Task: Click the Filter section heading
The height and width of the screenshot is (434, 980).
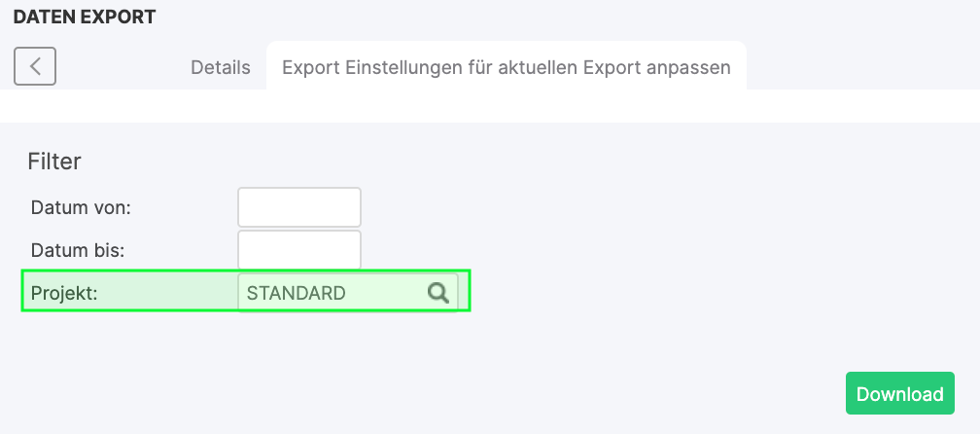Action: [54, 162]
